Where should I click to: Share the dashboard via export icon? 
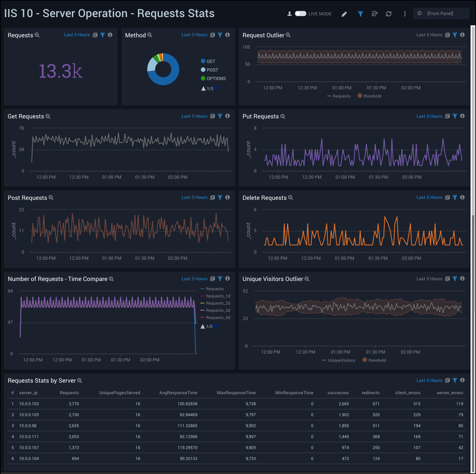click(375, 14)
